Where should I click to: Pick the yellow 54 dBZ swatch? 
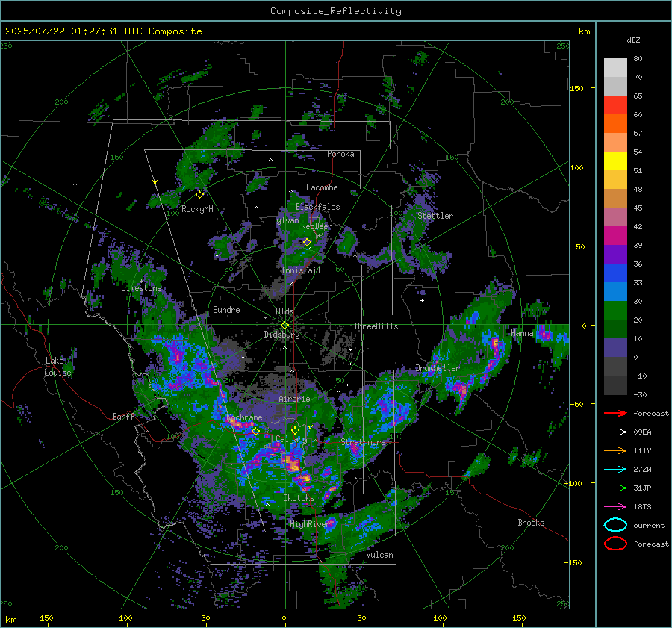point(615,161)
